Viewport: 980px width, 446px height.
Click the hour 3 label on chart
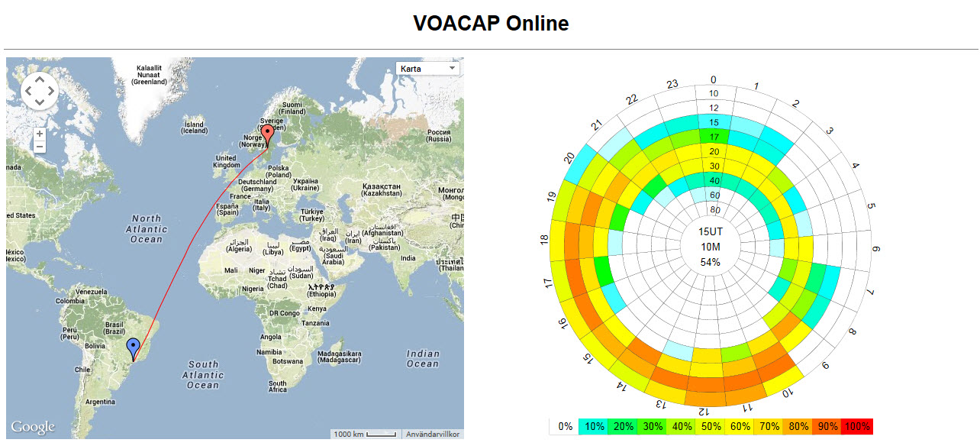(831, 131)
